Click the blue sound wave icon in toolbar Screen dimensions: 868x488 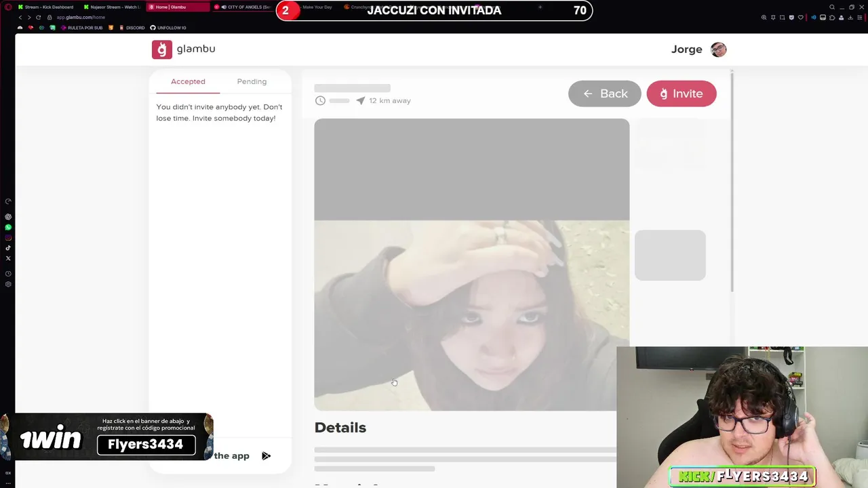pyautogui.click(x=814, y=18)
